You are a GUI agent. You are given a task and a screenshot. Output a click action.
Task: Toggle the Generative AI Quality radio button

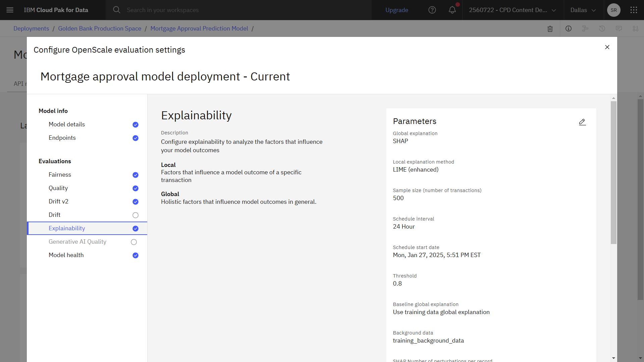coord(135,242)
